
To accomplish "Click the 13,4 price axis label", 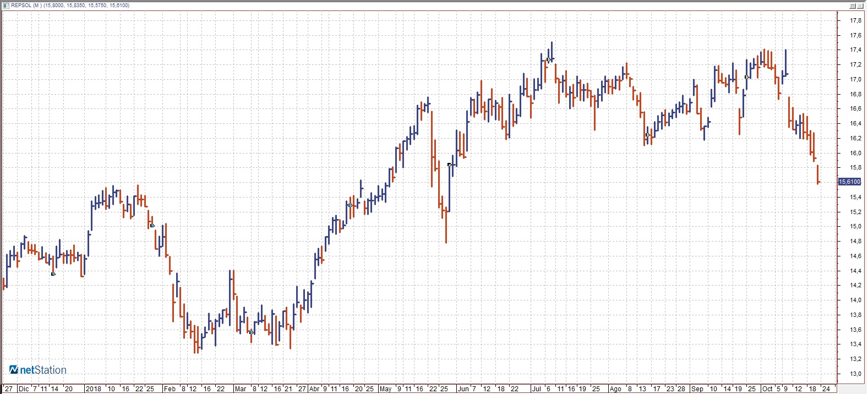I will [x=856, y=344].
